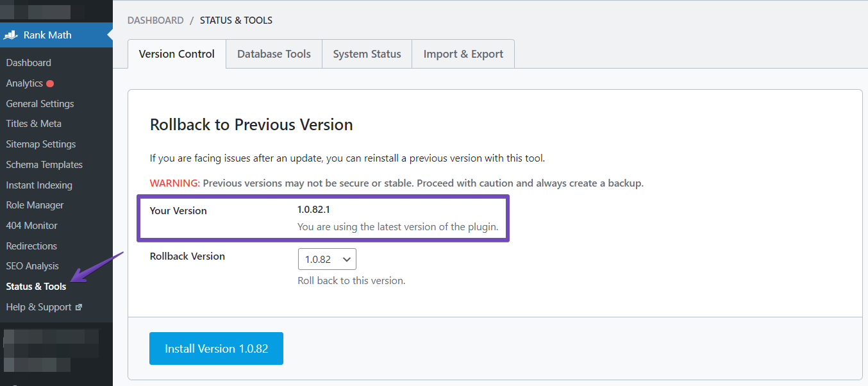
Task: Select Instant Indexing in the sidebar
Action: pyautogui.click(x=39, y=185)
